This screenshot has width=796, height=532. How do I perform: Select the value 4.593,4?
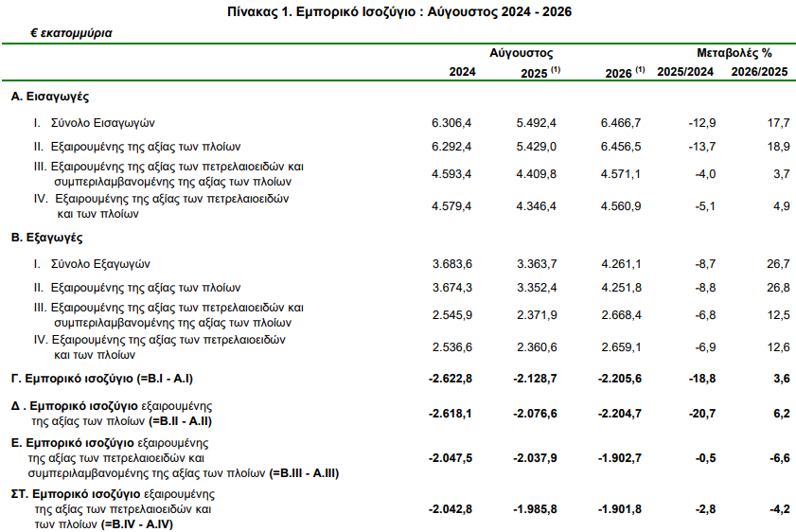click(x=451, y=174)
